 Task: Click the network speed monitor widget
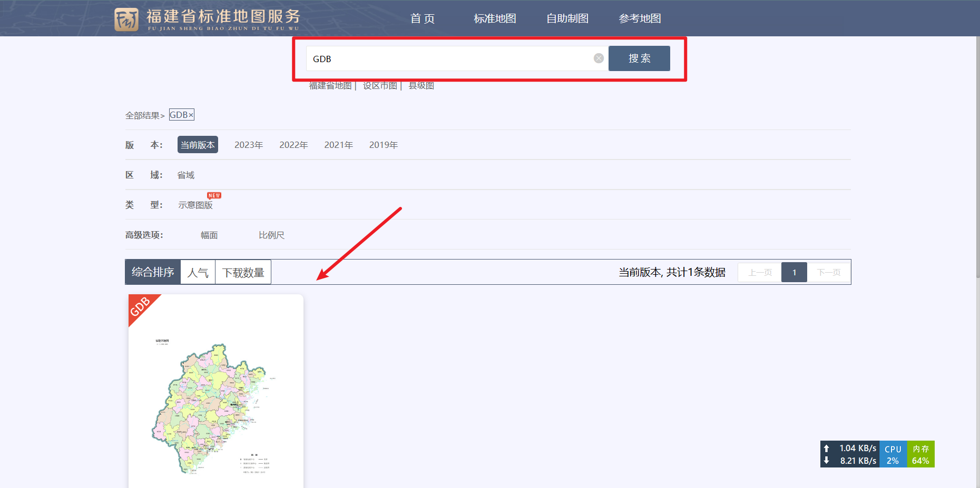click(x=850, y=454)
